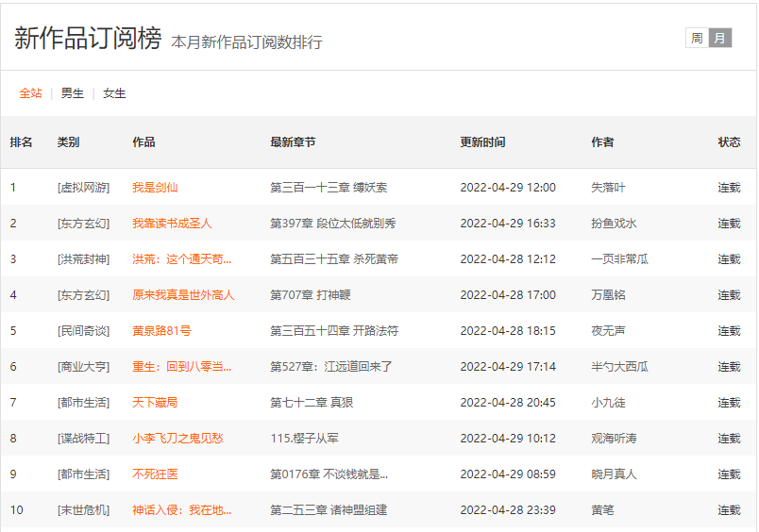This screenshot has height=532, width=759.
Task: Select the 全站 filter tab
Action: pyautogui.click(x=30, y=92)
